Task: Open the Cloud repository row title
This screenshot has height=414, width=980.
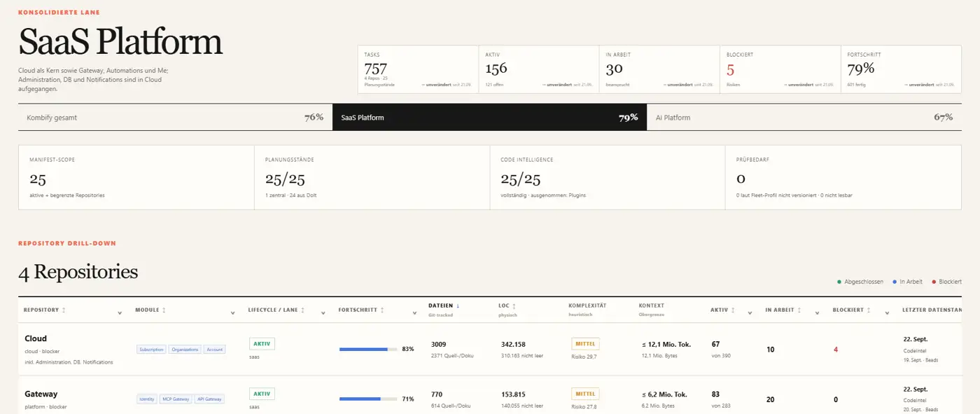Action: [x=36, y=338]
